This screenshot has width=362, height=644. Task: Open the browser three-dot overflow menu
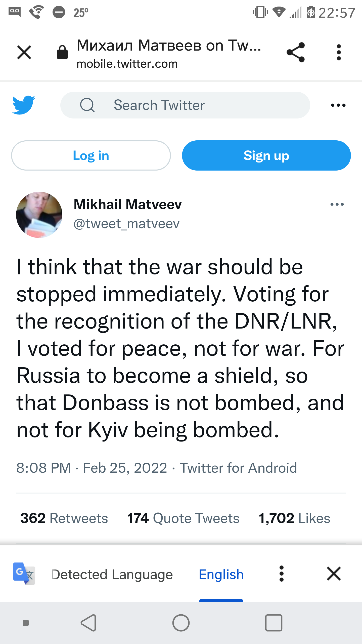coord(339,52)
